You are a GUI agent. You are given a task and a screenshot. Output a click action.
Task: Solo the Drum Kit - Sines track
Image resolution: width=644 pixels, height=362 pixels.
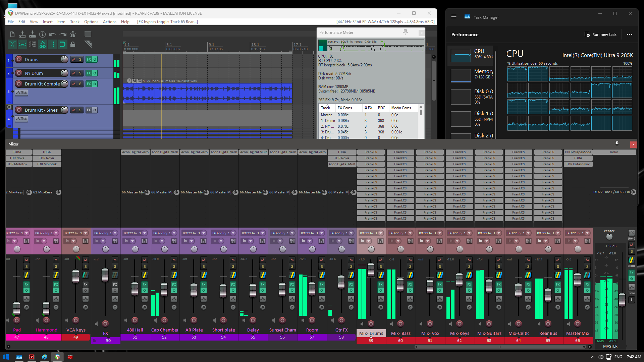point(80,110)
